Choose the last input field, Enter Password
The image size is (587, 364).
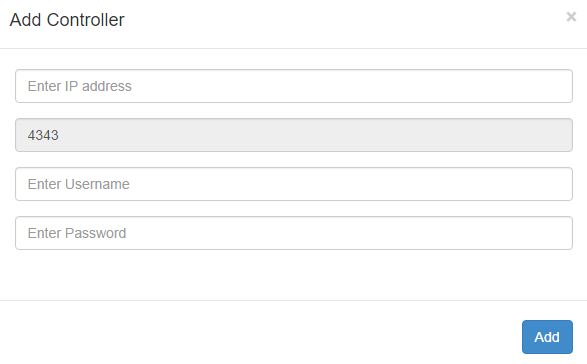coord(294,233)
